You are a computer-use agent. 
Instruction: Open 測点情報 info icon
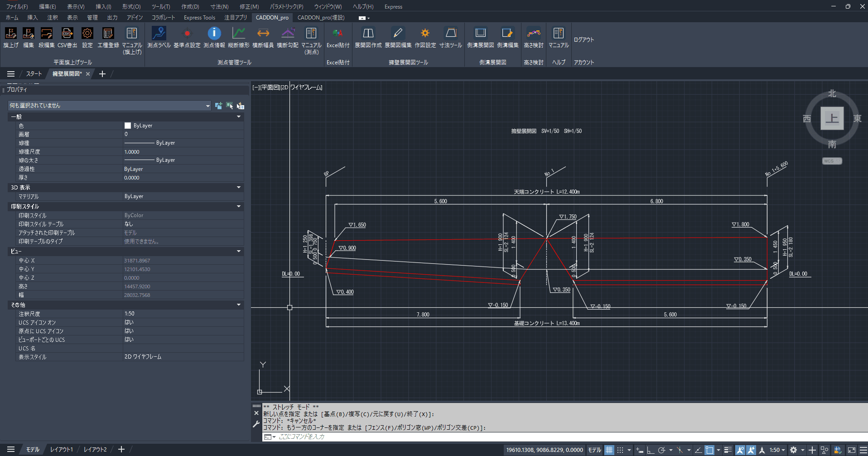tap(214, 34)
